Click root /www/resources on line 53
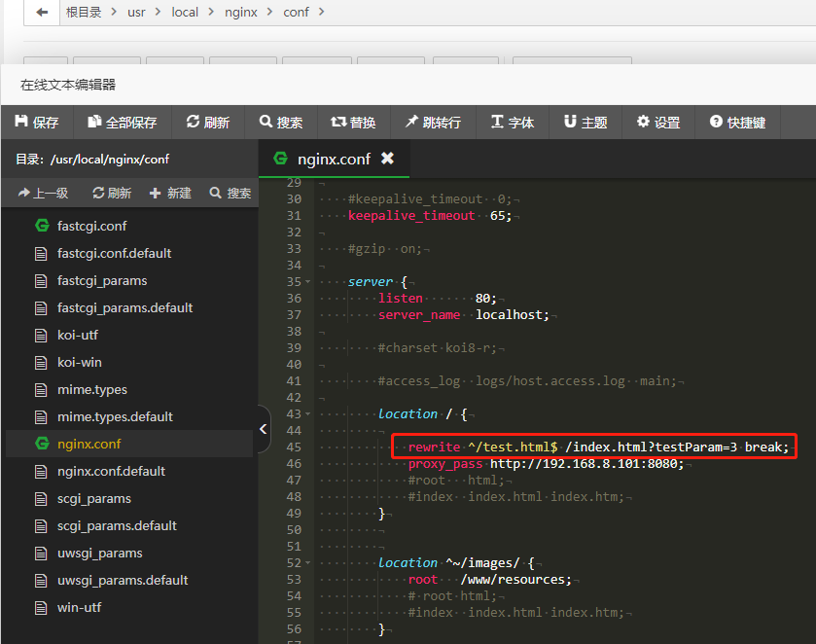The image size is (816, 644). click(x=490, y=580)
